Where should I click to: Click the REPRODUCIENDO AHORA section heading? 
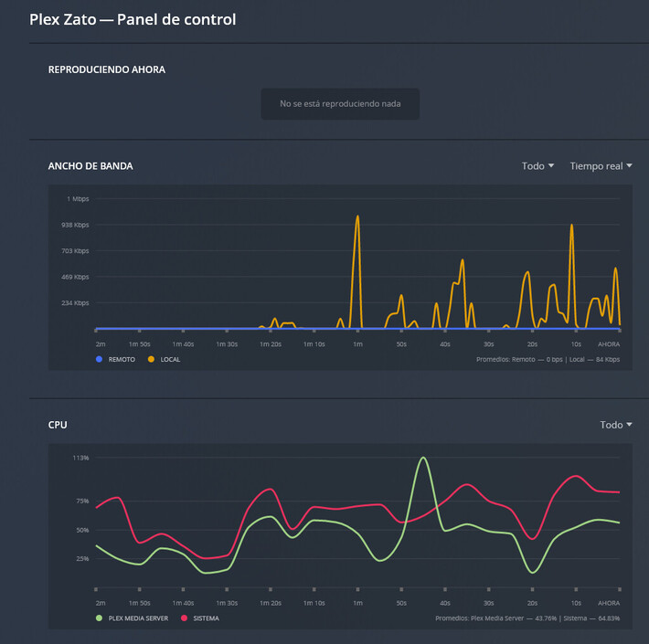click(x=106, y=69)
